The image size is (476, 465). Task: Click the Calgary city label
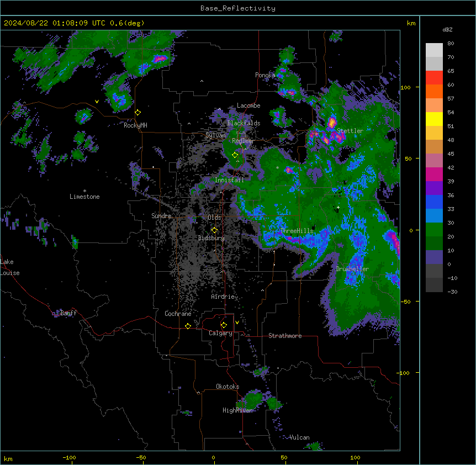(x=220, y=333)
